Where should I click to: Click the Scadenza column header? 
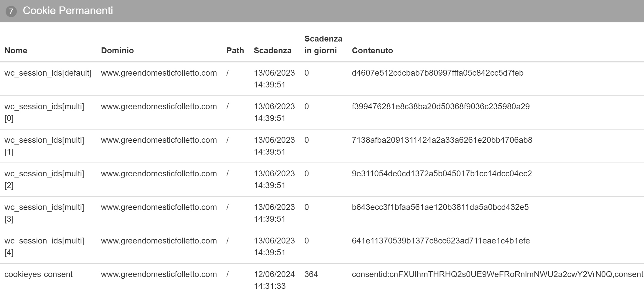pos(273,50)
